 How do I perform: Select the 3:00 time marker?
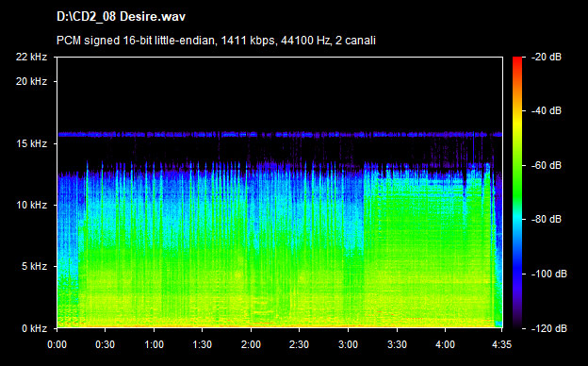tap(348, 344)
